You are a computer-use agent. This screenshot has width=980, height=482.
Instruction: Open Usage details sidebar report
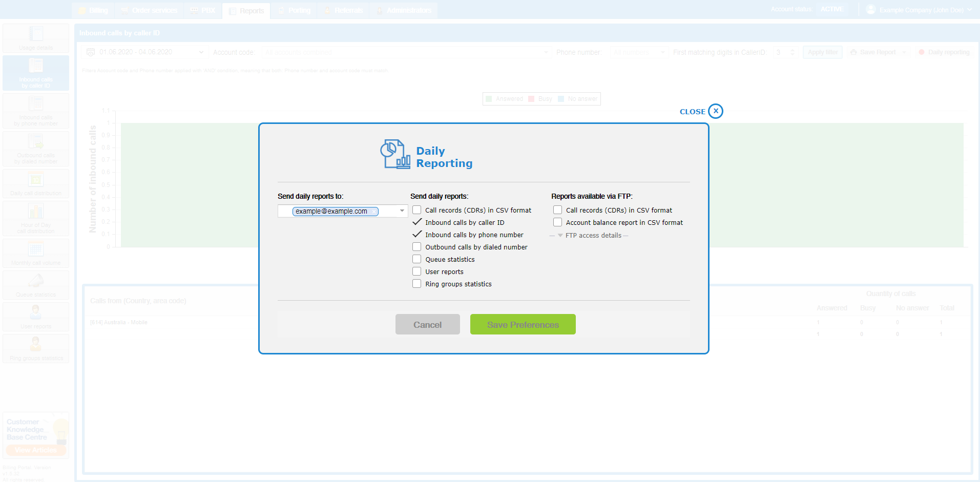pyautogui.click(x=36, y=38)
